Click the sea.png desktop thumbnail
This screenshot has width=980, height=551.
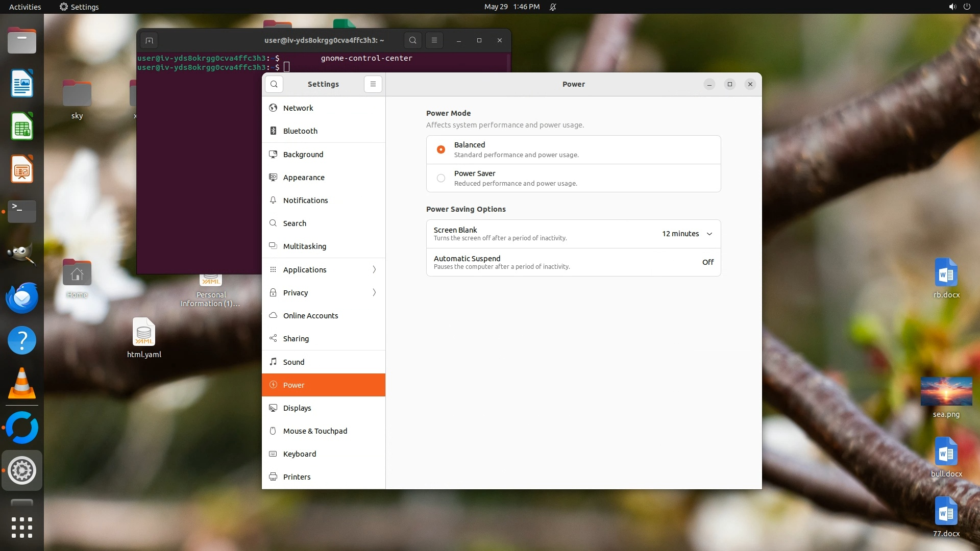pos(946,391)
